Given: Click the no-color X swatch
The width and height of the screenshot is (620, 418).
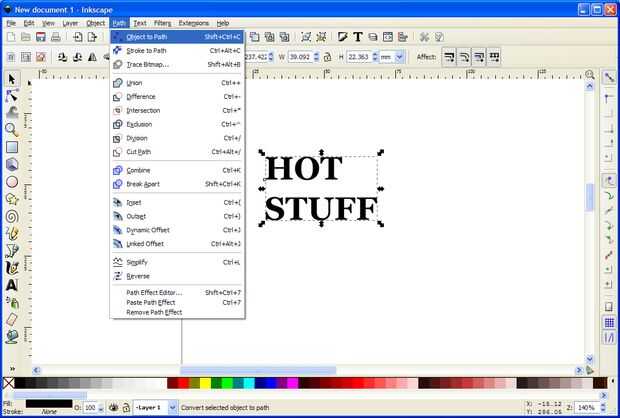Looking at the screenshot, I should point(8,383).
